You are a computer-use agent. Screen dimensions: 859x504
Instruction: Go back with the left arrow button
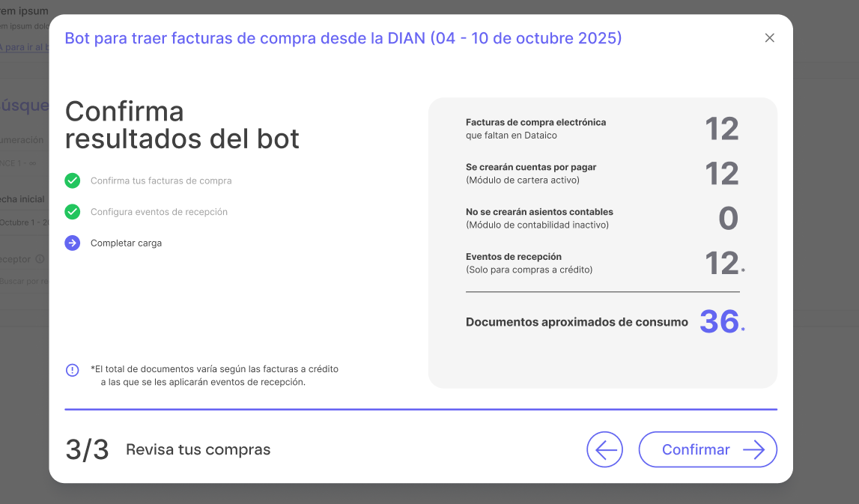pyautogui.click(x=604, y=449)
